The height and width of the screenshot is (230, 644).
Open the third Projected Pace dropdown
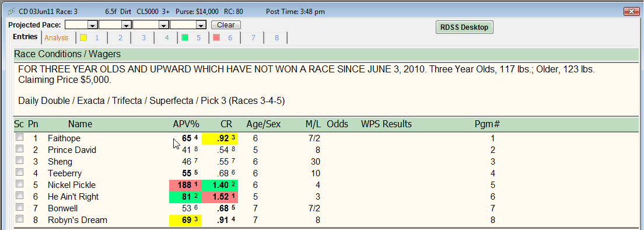[164, 25]
